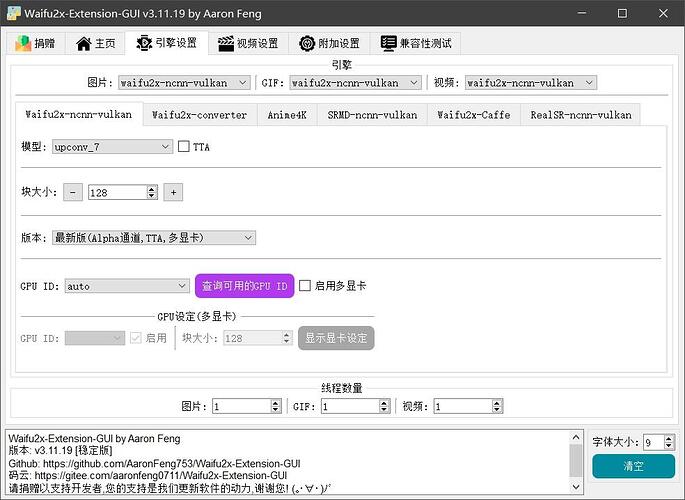The height and width of the screenshot is (500, 685).
Task: Expand the GIF engine dropdown
Action: 355,83
